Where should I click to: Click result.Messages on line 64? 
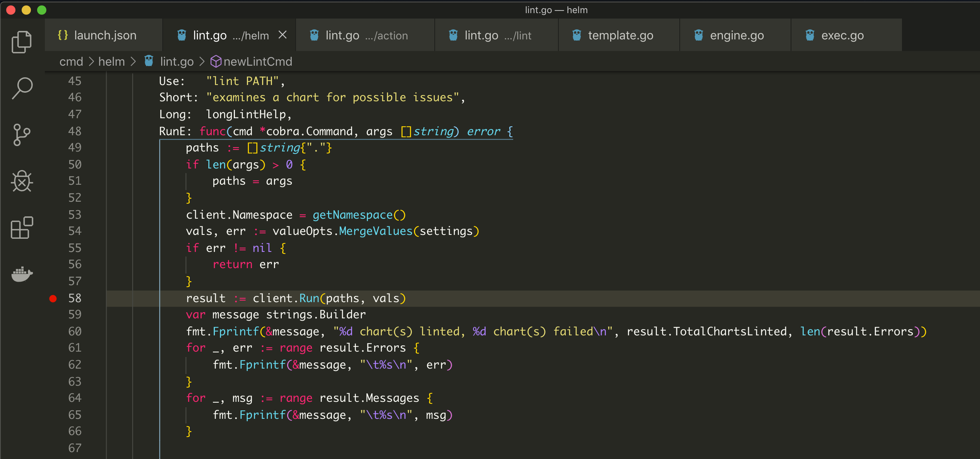[369, 398]
